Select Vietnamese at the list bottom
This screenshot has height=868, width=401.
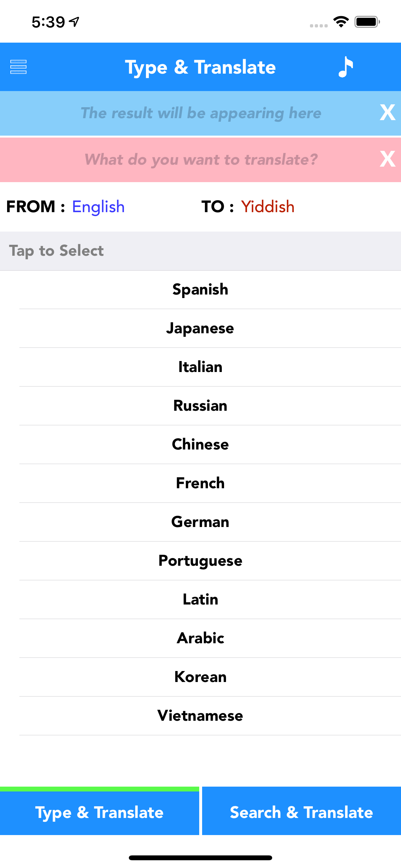click(x=200, y=716)
